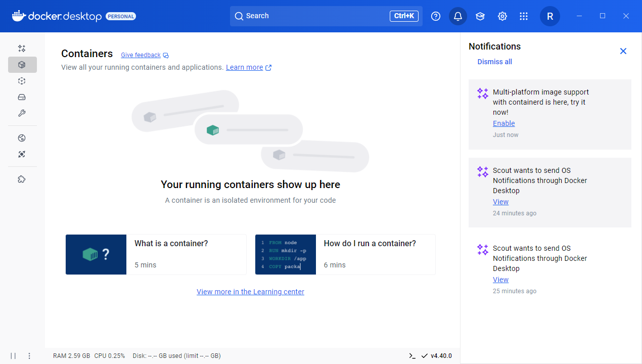The image size is (642, 364).
Task: Pause Docker engine in status bar
Action: coord(13,356)
